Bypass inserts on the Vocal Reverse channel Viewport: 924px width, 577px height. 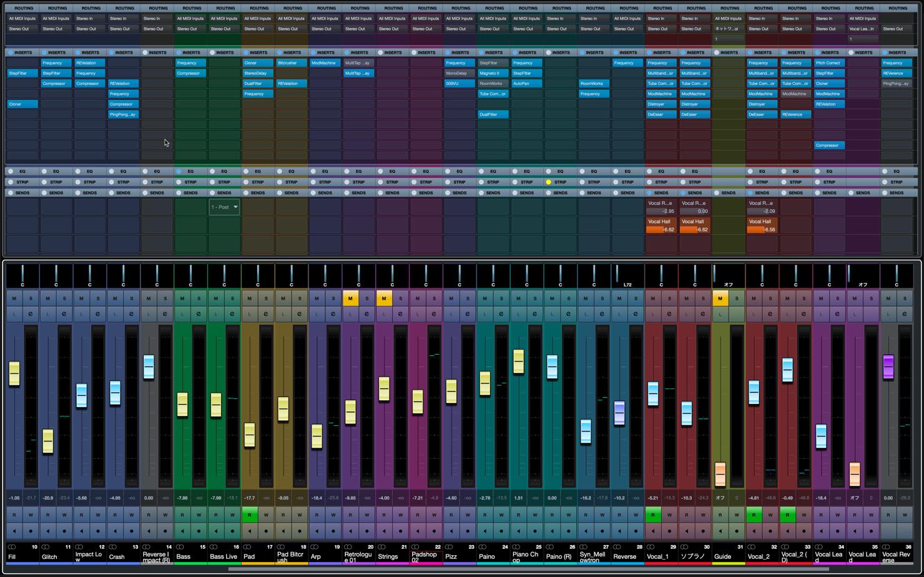click(885, 52)
